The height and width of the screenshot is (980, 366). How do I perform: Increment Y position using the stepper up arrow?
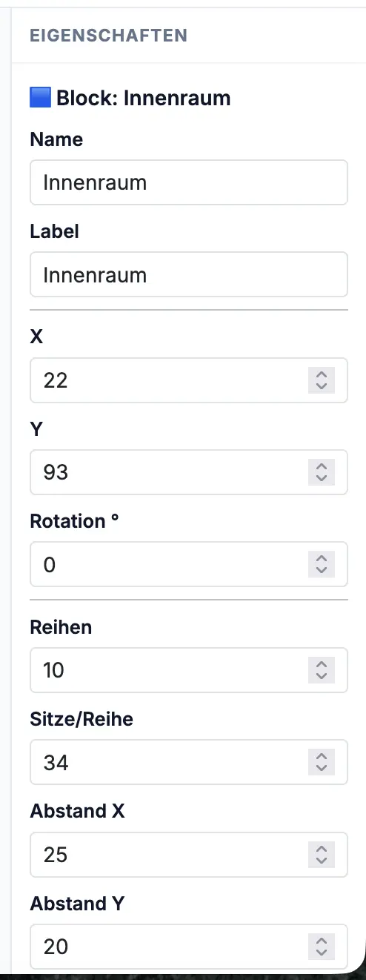coord(321,466)
